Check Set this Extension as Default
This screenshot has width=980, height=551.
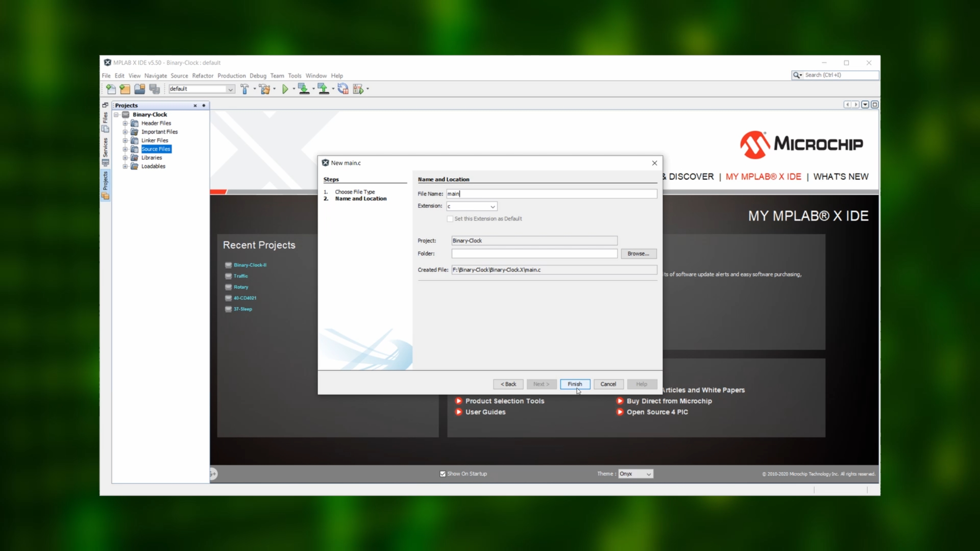pyautogui.click(x=450, y=219)
